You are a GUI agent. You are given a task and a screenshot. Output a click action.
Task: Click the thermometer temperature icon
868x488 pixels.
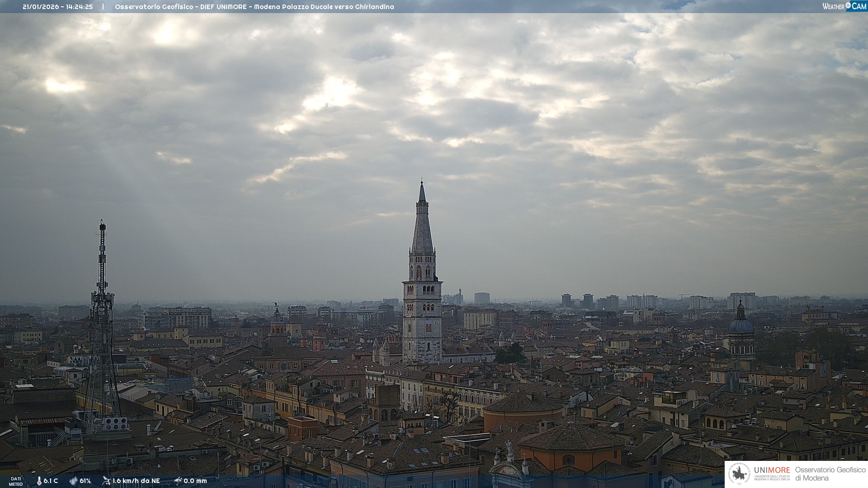click(39, 481)
